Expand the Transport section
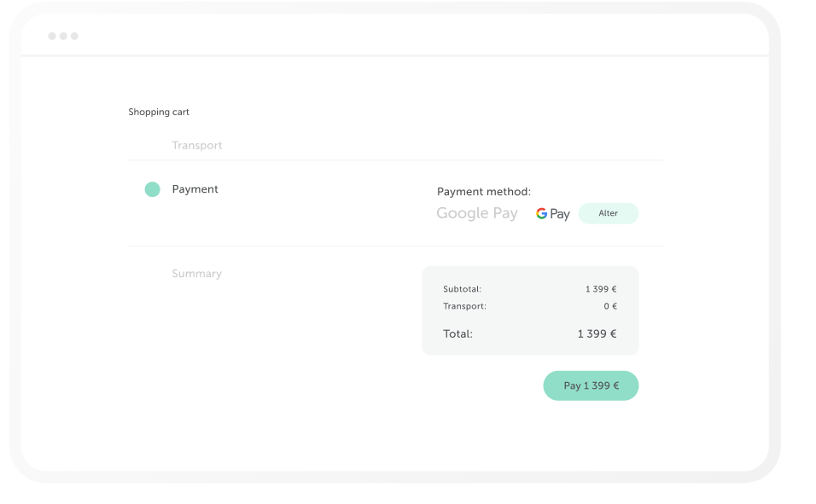The height and width of the screenshot is (504, 816). 197,145
